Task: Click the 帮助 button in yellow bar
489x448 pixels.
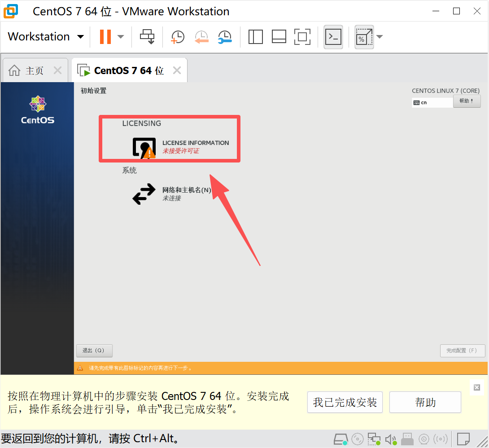Action: (425, 402)
